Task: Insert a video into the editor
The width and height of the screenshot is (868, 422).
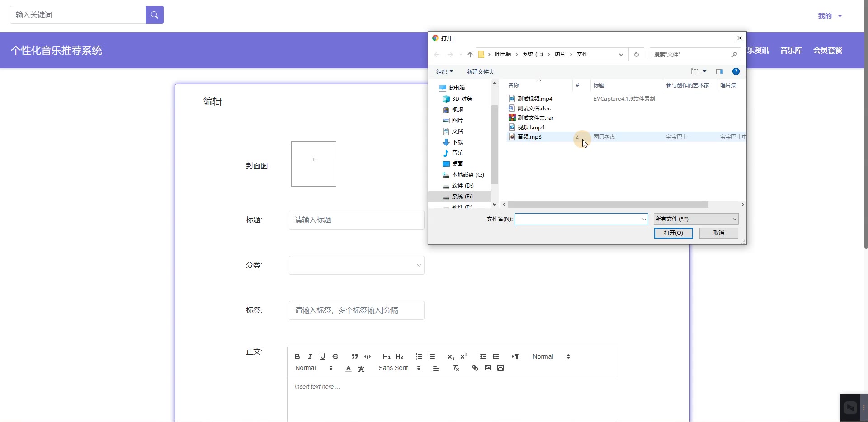Action: 500,368
